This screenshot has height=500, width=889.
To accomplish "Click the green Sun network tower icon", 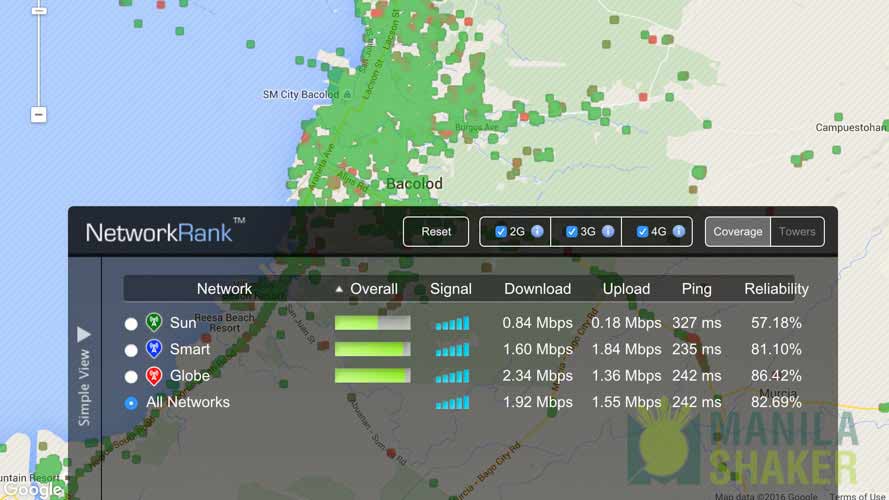I will [x=154, y=322].
